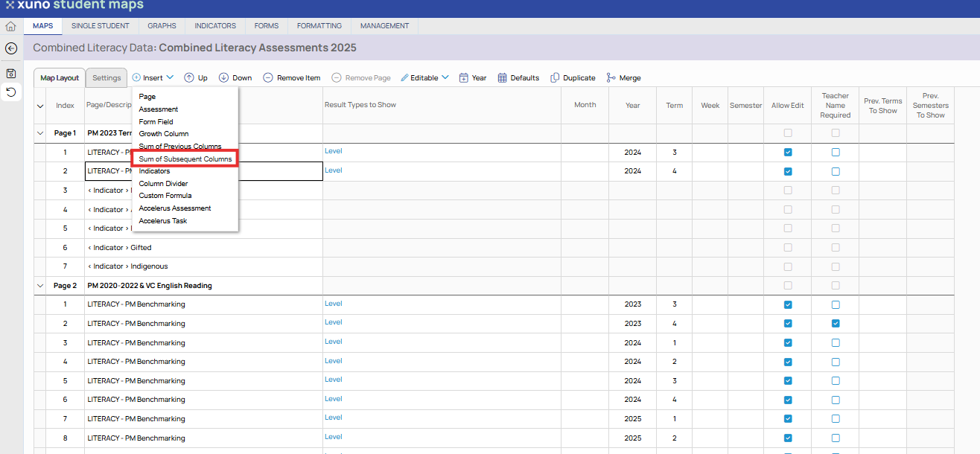980x454 pixels.
Task: Toggle the collapse-all chevron in table header
Action: [x=40, y=106]
